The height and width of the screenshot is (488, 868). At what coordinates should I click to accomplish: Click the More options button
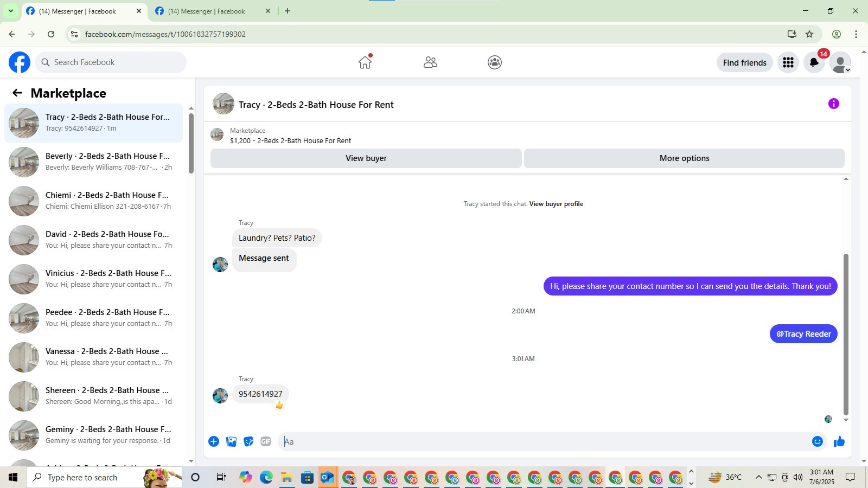(x=684, y=158)
